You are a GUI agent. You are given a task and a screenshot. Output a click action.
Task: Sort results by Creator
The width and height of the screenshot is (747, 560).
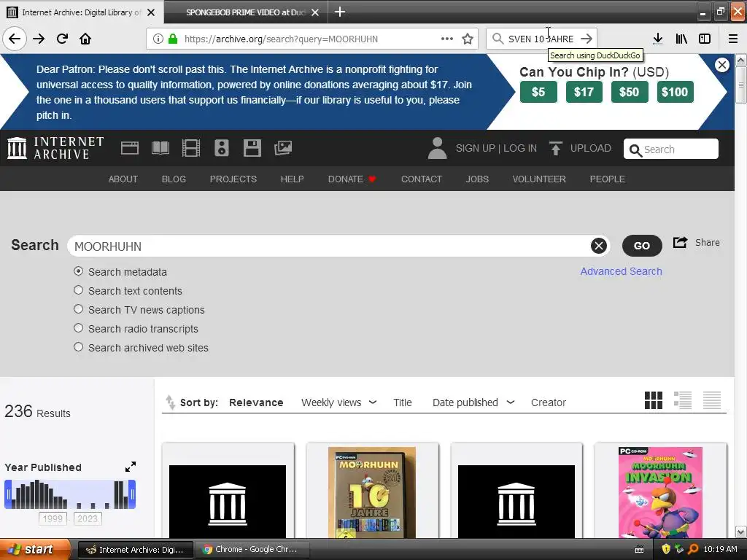pos(549,402)
